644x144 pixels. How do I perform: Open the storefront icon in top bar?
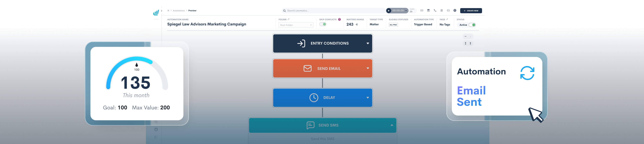point(428,11)
